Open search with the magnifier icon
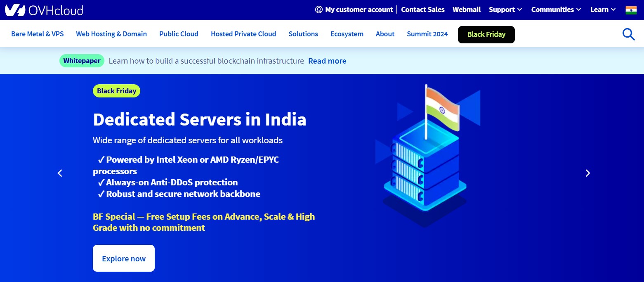644x282 pixels. [x=628, y=34]
